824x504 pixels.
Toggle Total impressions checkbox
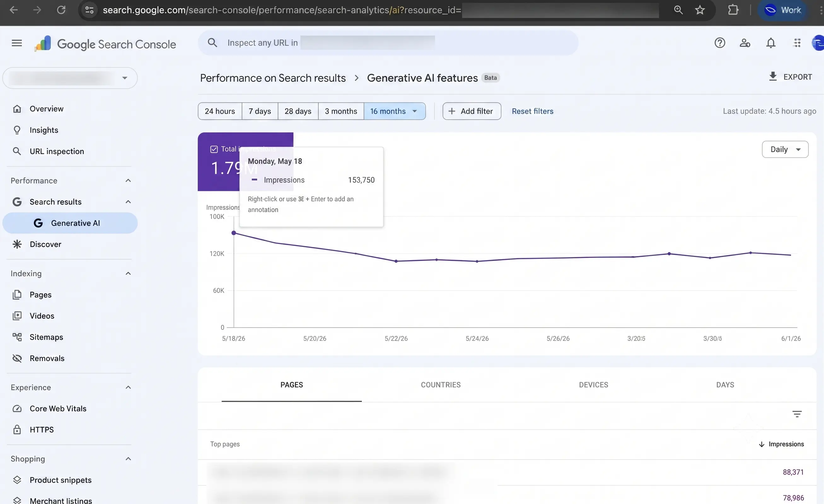pyautogui.click(x=214, y=149)
